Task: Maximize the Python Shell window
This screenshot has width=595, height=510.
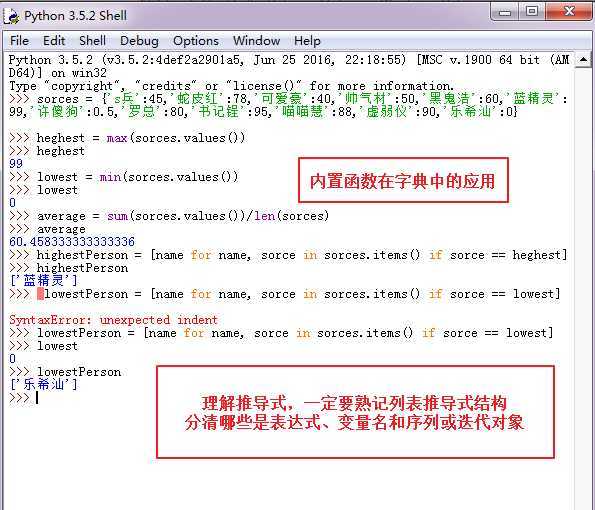Action: pyautogui.click(x=532, y=11)
